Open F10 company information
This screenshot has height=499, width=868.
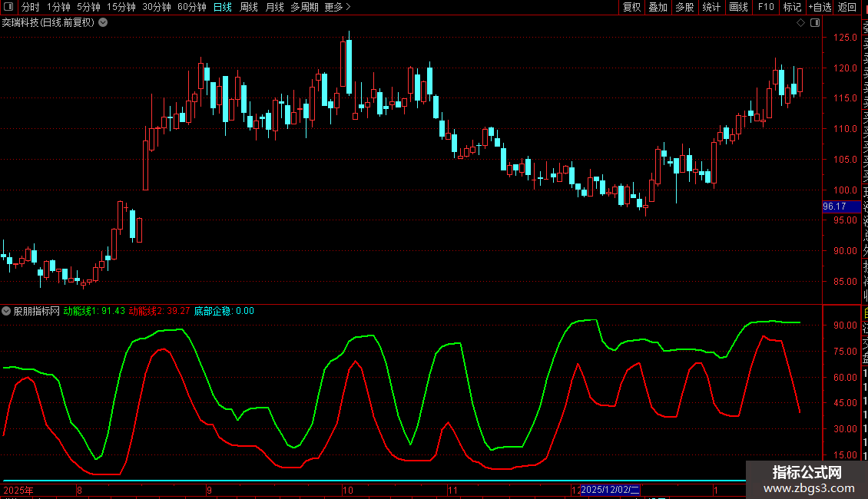[766, 7]
